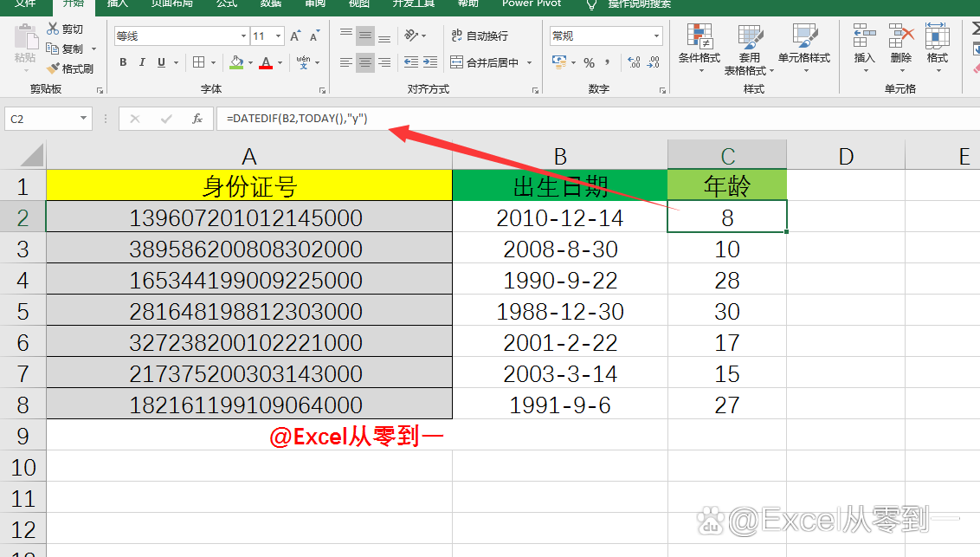Click the accounting number format icon
Viewport: 980px width, 557px height.
coord(558,62)
